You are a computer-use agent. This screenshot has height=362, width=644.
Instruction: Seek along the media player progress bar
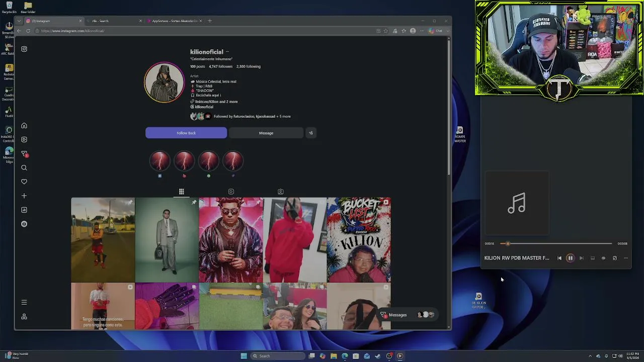coord(556,243)
